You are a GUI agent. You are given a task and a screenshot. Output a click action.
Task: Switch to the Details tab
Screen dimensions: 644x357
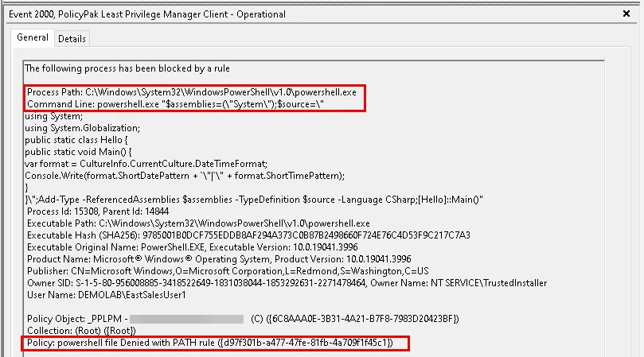click(72, 38)
